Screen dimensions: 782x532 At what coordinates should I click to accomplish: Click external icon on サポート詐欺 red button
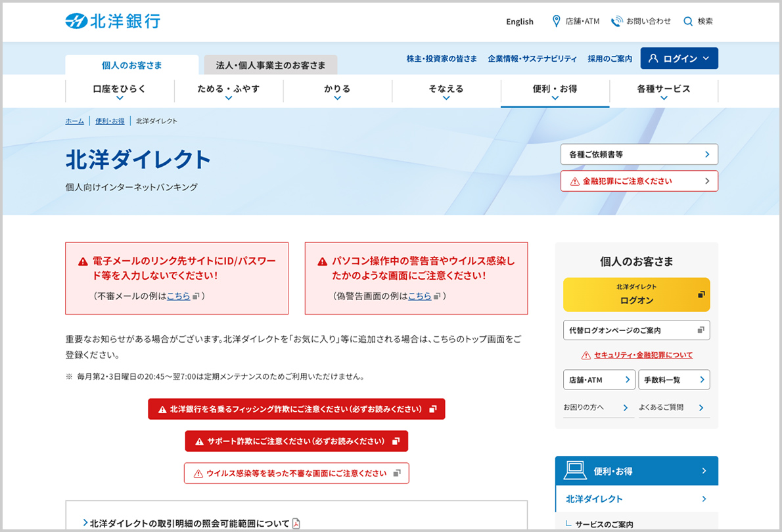point(396,441)
